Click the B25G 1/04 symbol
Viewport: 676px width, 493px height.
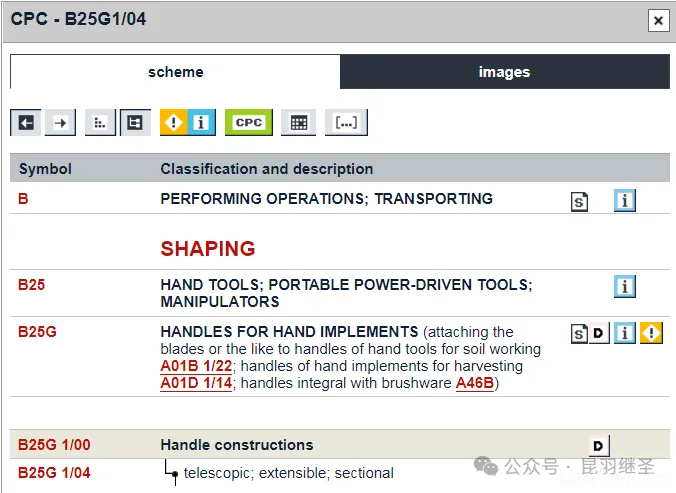pos(54,473)
